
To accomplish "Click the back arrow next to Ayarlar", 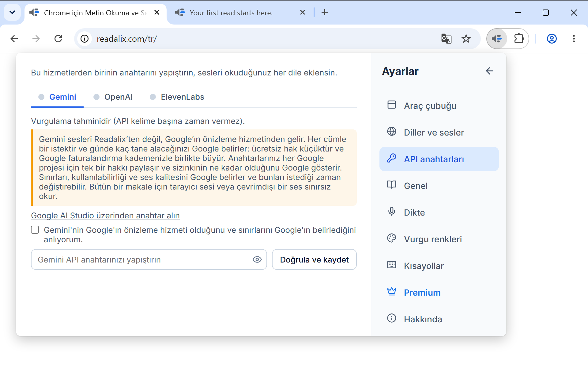I will click(489, 71).
